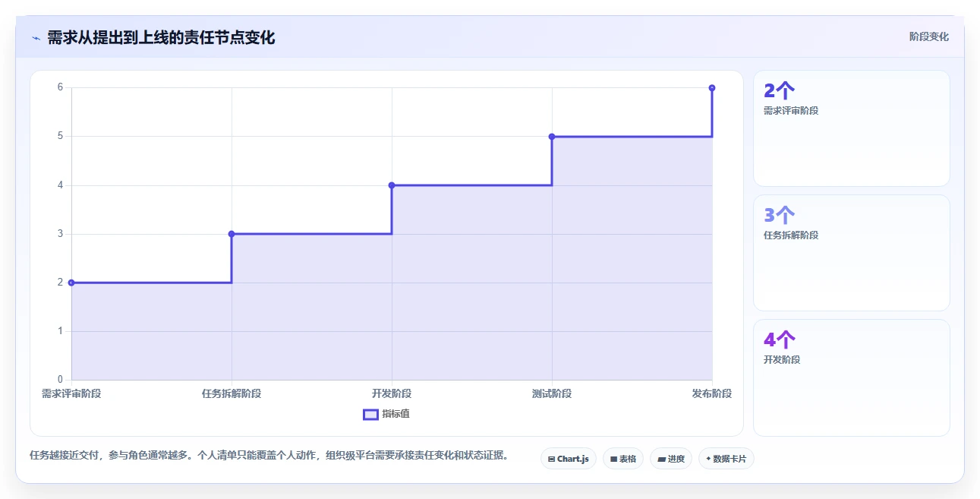
Task: Click the data point at 需求评审阶段
Action: tap(71, 283)
